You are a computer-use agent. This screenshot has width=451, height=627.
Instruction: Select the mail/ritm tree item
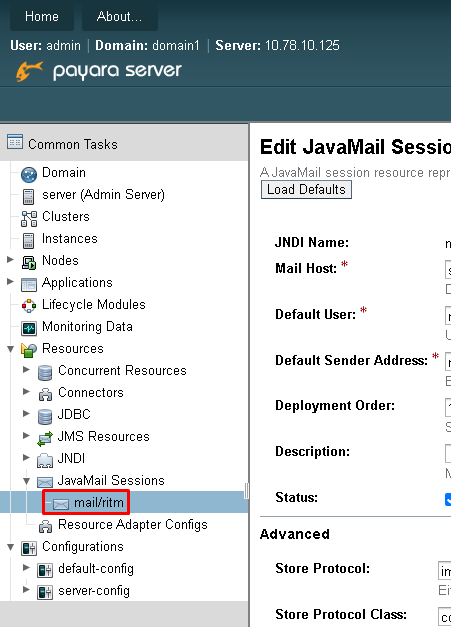coord(98,502)
